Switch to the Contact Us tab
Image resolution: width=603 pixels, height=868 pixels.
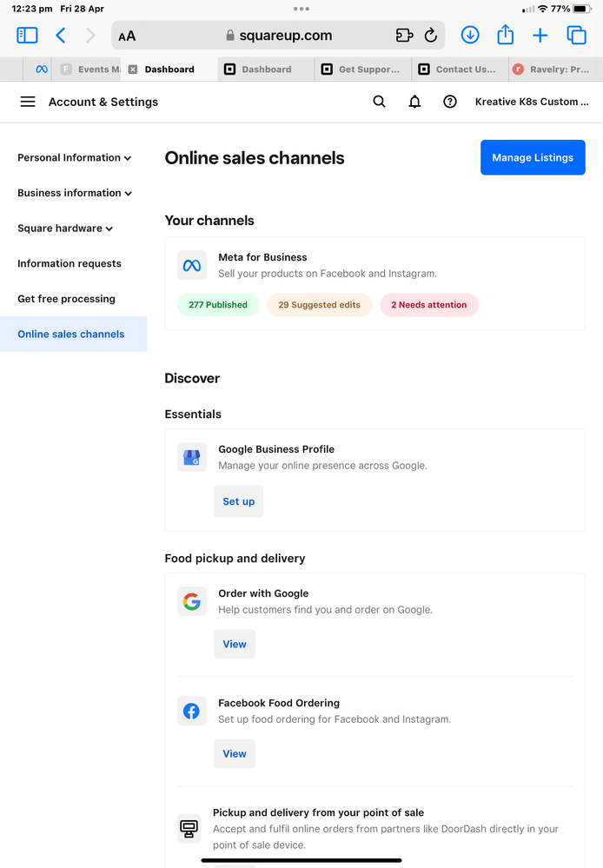(x=458, y=70)
